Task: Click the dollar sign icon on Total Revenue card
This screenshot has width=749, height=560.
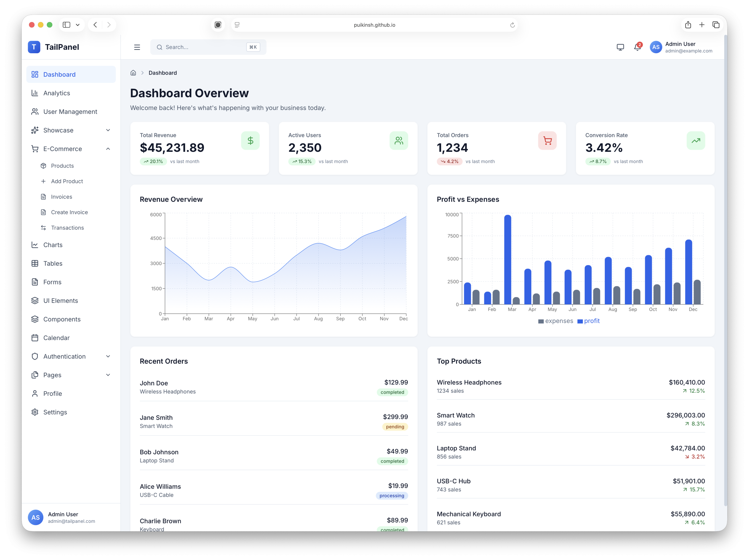Action: coord(250,140)
